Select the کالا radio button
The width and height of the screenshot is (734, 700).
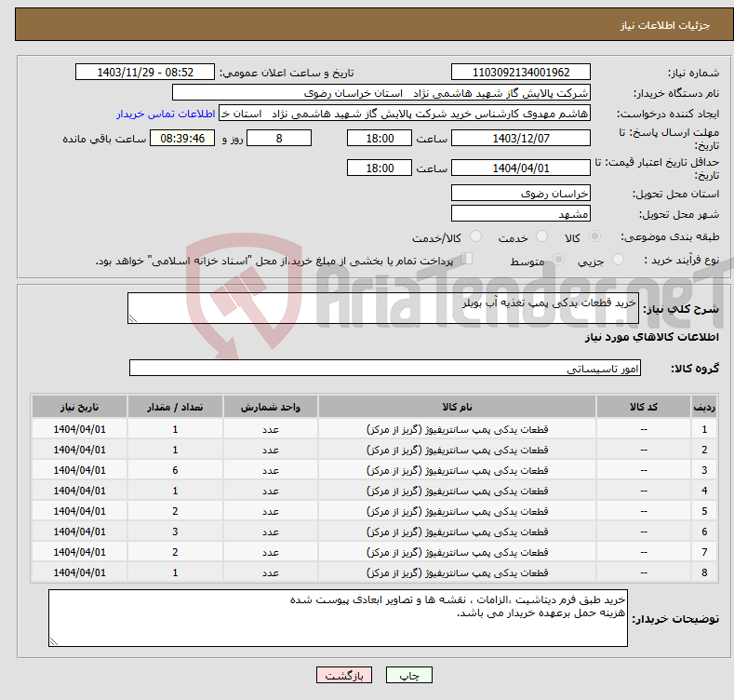pyautogui.click(x=594, y=236)
